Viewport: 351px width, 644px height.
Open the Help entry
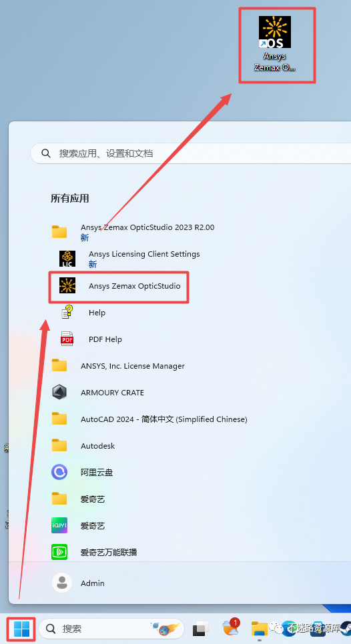[x=97, y=313]
